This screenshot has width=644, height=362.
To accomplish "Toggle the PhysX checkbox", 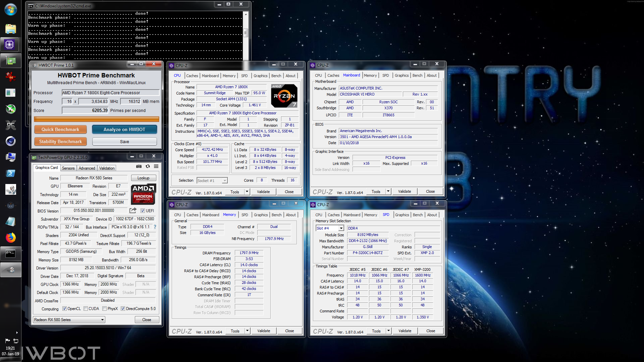I will point(105,309).
